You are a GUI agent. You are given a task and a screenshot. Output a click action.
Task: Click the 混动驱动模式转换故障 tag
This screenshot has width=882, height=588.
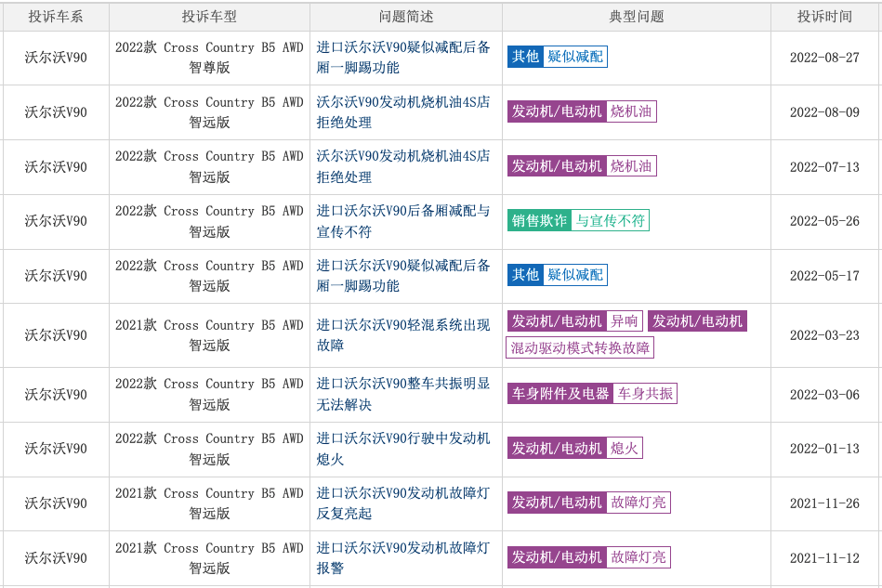tap(580, 348)
